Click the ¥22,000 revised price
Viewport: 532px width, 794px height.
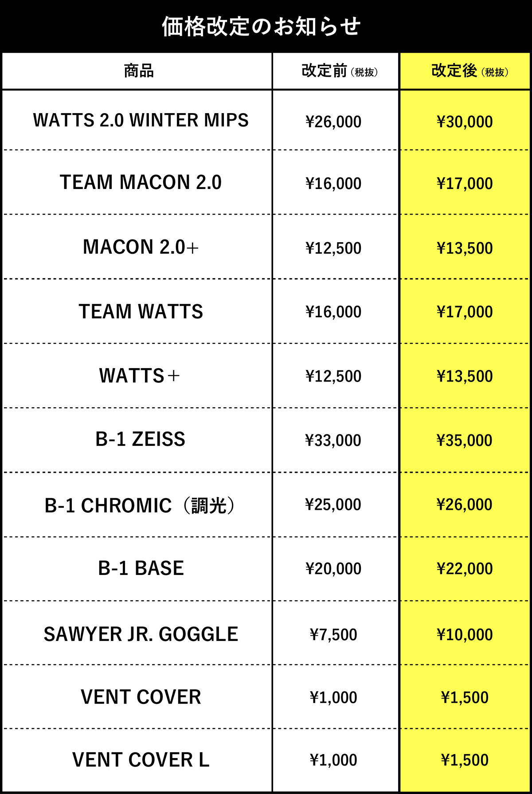[x=465, y=569]
